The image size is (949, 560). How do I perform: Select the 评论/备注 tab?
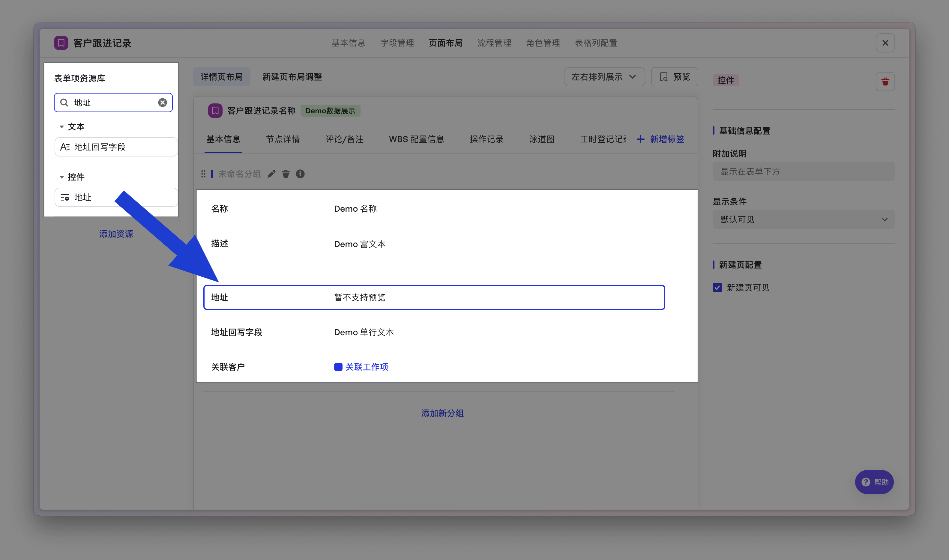pyautogui.click(x=344, y=139)
